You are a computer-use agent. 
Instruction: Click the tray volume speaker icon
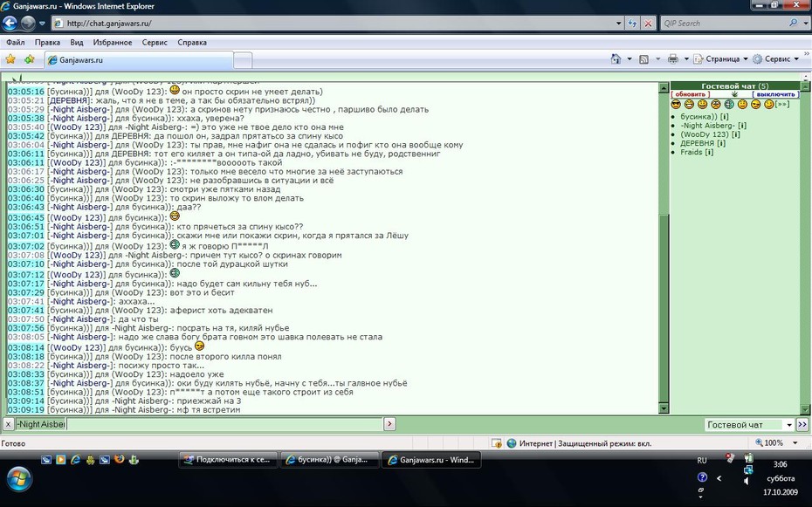747,481
